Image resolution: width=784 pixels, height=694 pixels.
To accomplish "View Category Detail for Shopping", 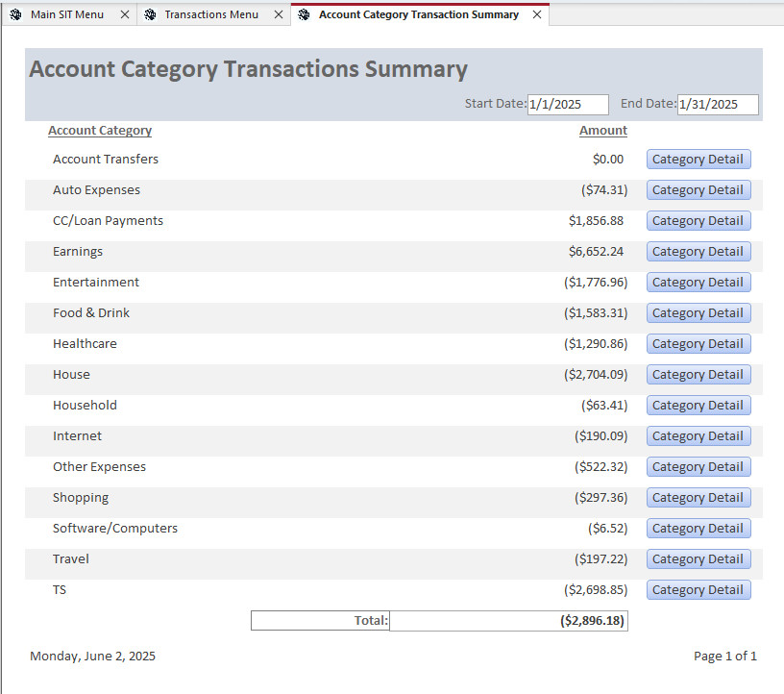I will click(698, 497).
